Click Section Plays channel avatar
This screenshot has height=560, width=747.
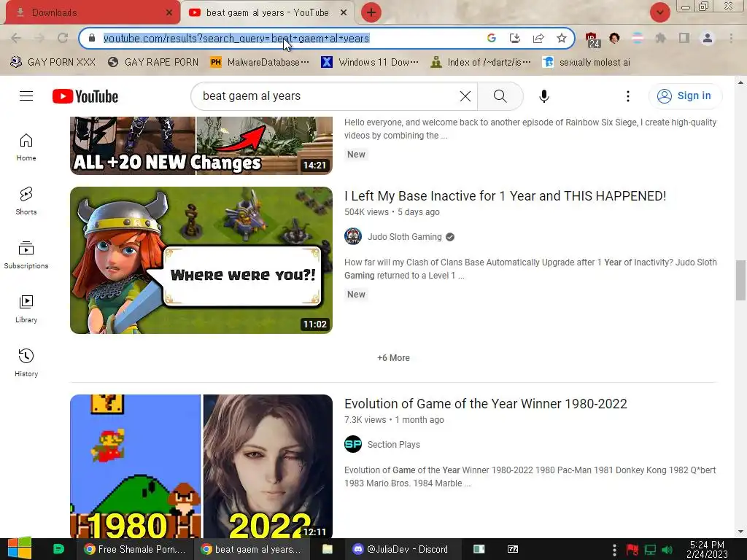[353, 444]
